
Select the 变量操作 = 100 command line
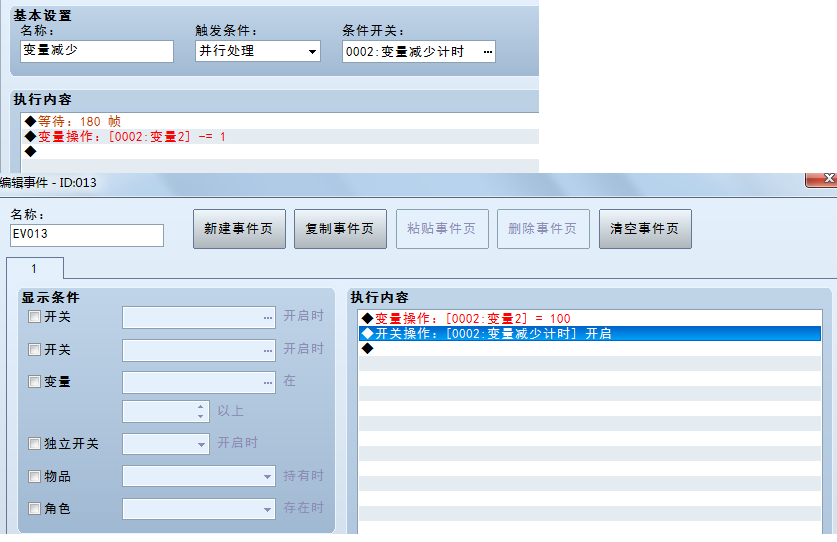590,319
